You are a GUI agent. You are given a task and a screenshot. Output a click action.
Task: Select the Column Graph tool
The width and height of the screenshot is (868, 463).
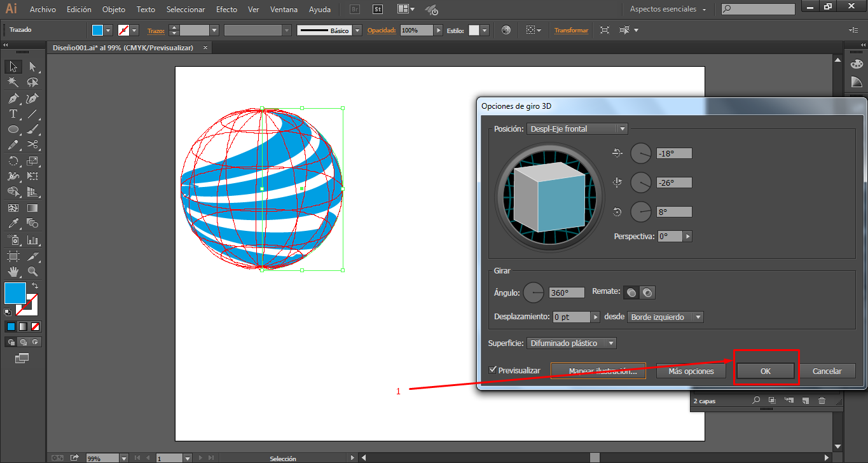point(32,240)
